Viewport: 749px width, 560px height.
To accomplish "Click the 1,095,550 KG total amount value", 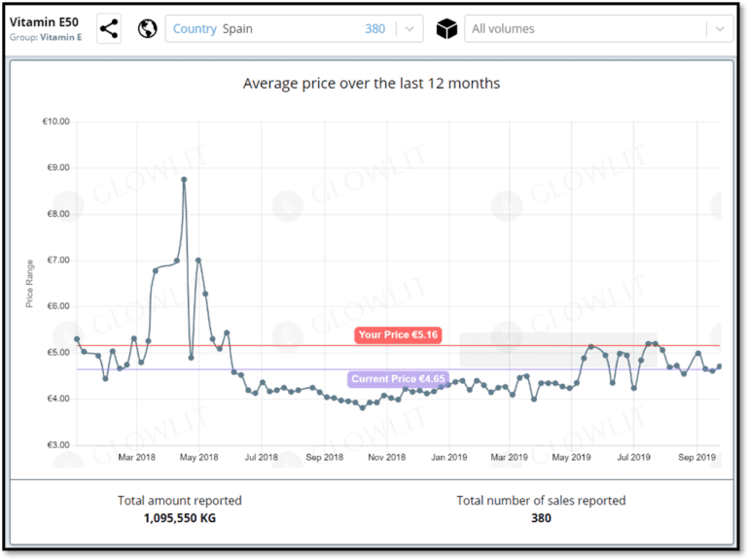I will [x=180, y=518].
